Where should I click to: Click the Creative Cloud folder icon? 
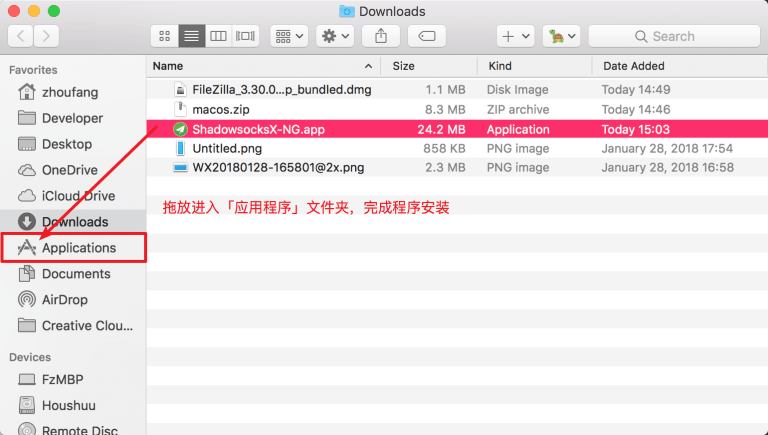[x=26, y=325]
